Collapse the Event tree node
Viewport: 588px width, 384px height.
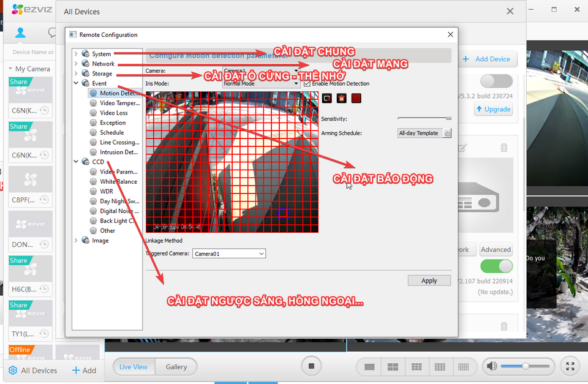point(76,83)
